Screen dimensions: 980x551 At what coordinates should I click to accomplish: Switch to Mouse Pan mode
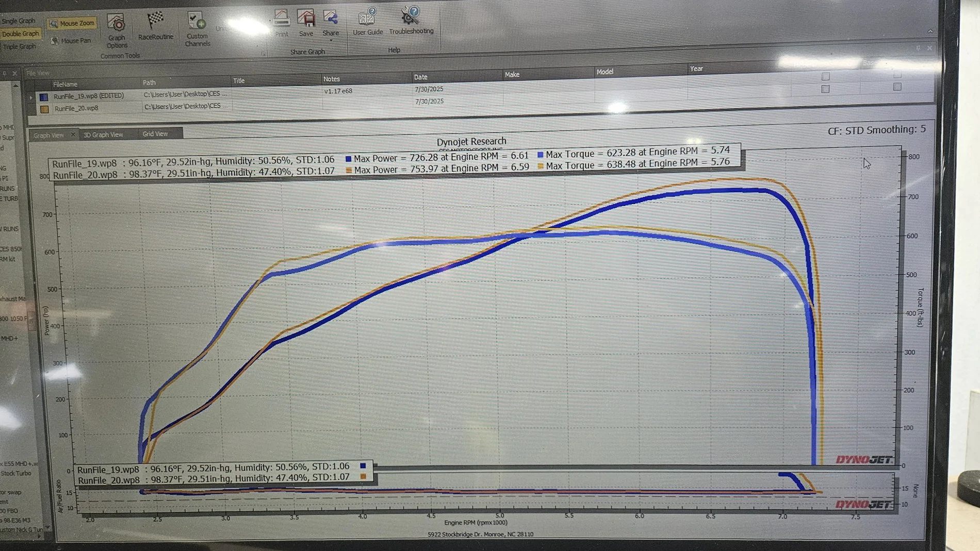[71, 40]
